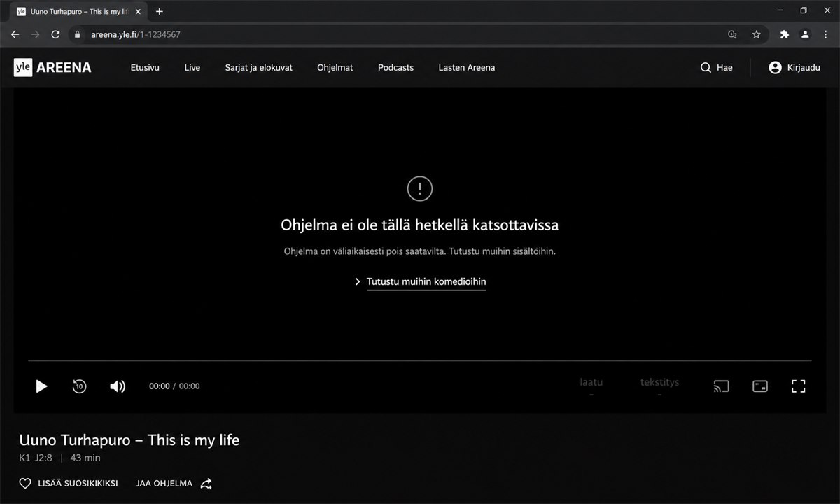Mute the player volume

(x=118, y=386)
